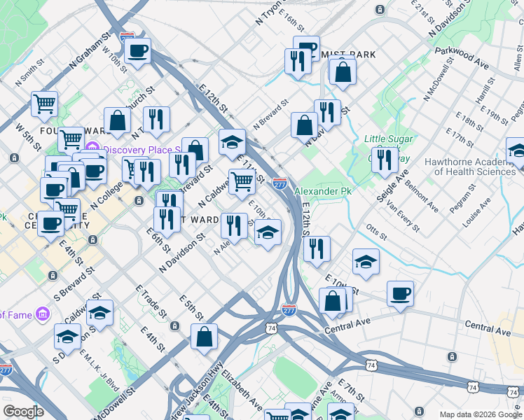Image resolution: width=524 pixels, height=420 pixels.
Task: Click the purple Discovery Place Science museum icon
Action: tap(92, 148)
